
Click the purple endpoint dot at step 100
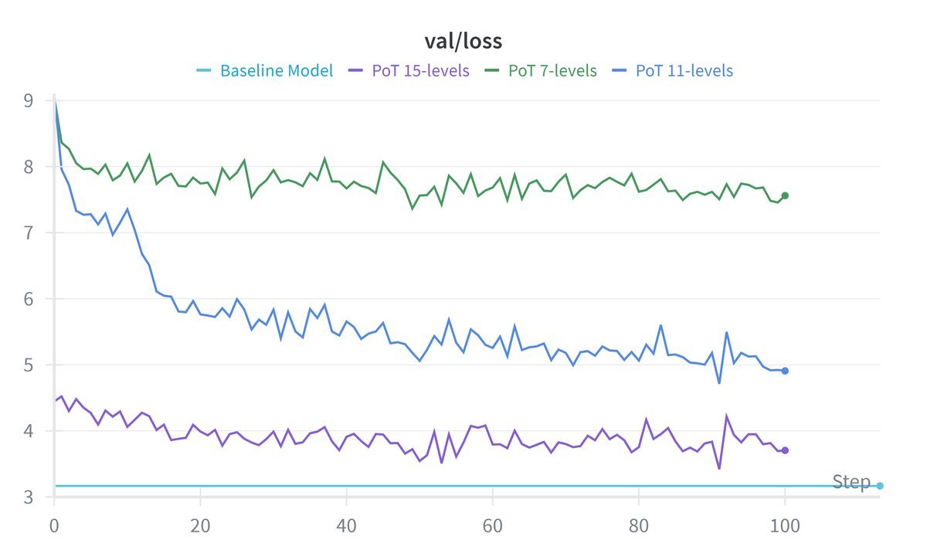(x=785, y=450)
